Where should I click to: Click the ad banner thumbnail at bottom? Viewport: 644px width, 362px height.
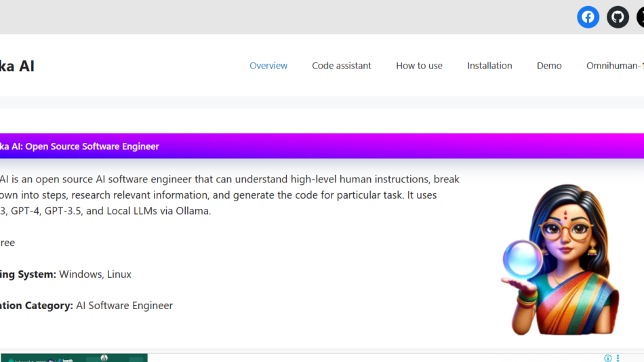coord(74,357)
